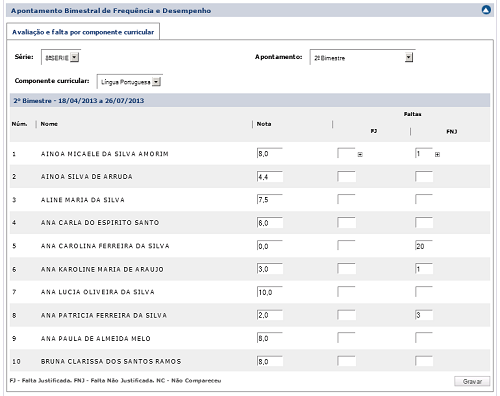Viewport: 500px width, 396px height.
Task: Click name ANA KAROLINE MARIA DE ARAUJO
Action: click(x=102, y=269)
